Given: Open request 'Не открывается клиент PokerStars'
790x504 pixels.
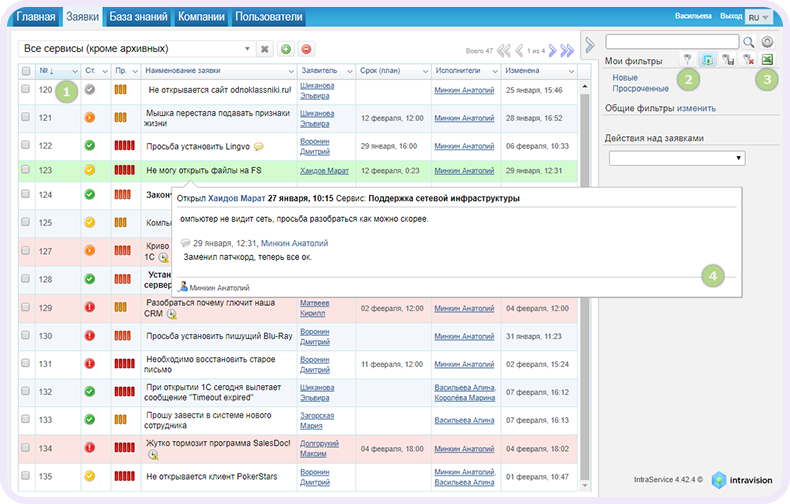Looking at the screenshot, I should [x=212, y=476].
